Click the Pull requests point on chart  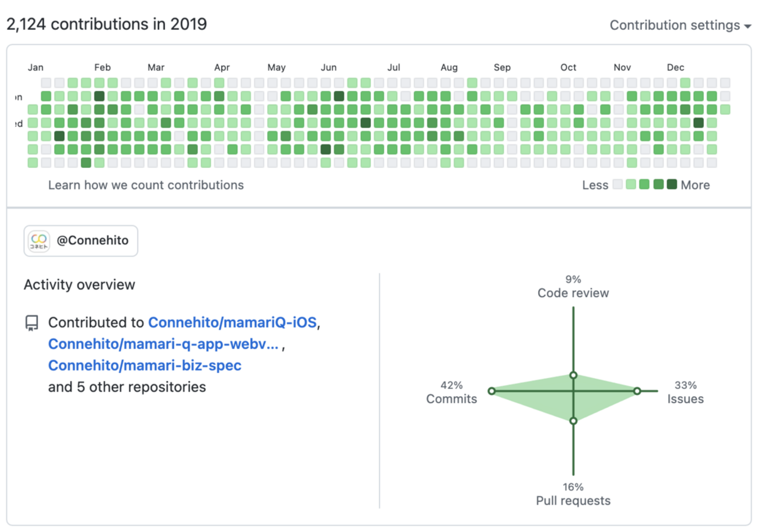point(573,420)
